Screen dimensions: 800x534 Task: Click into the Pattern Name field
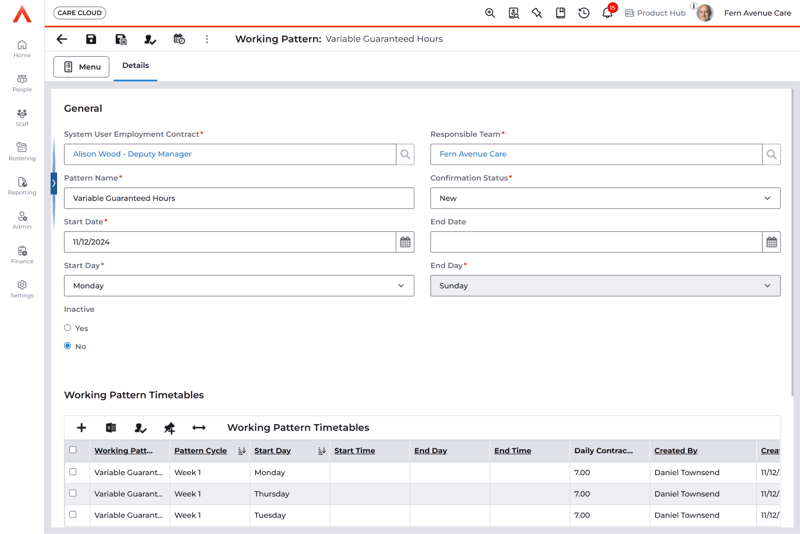(239, 198)
